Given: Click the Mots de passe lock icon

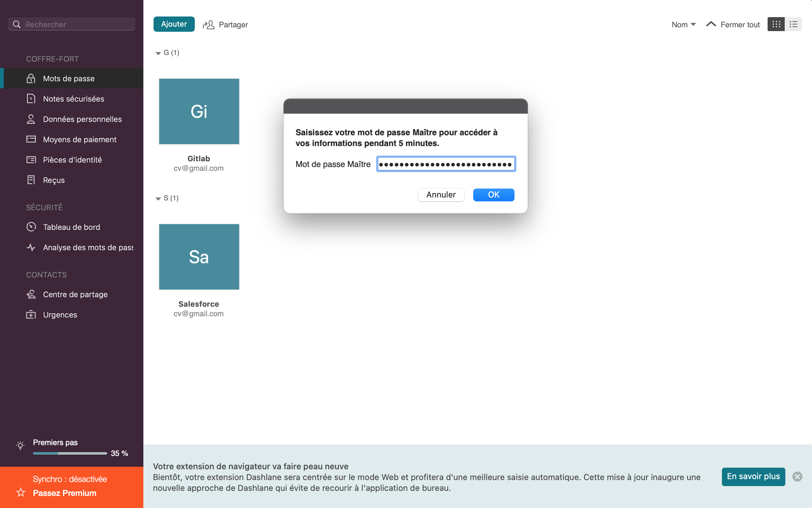Looking at the screenshot, I should 31,78.
